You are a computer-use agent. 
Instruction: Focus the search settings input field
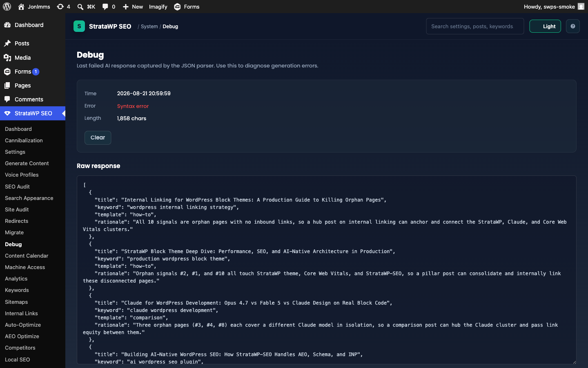point(475,26)
